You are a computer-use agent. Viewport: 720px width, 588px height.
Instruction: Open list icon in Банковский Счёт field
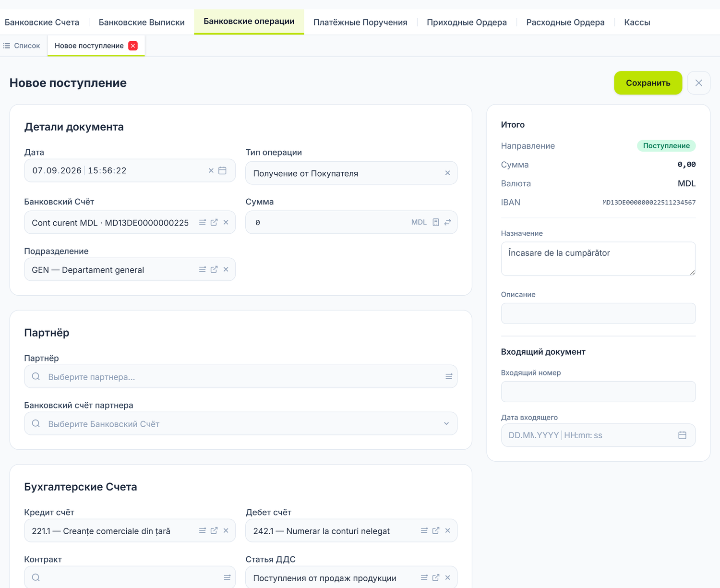(x=203, y=222)
